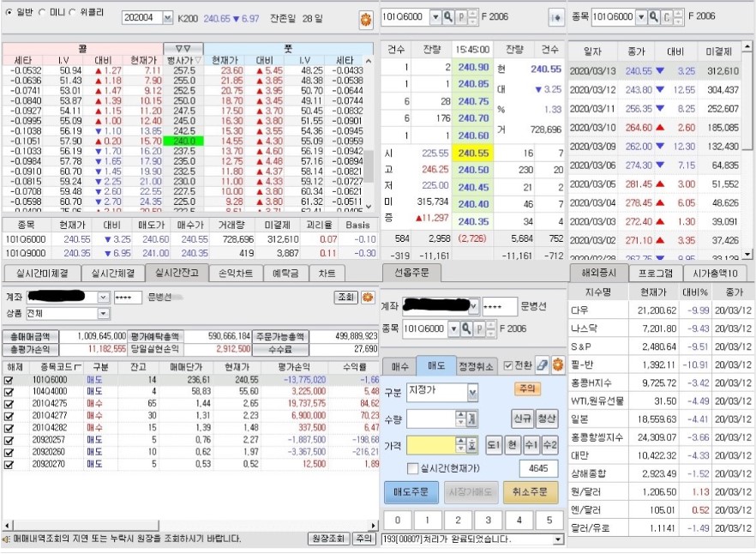
Task: Click the eraser icon beside the 전환 checkbox
Action: [543, 366]
